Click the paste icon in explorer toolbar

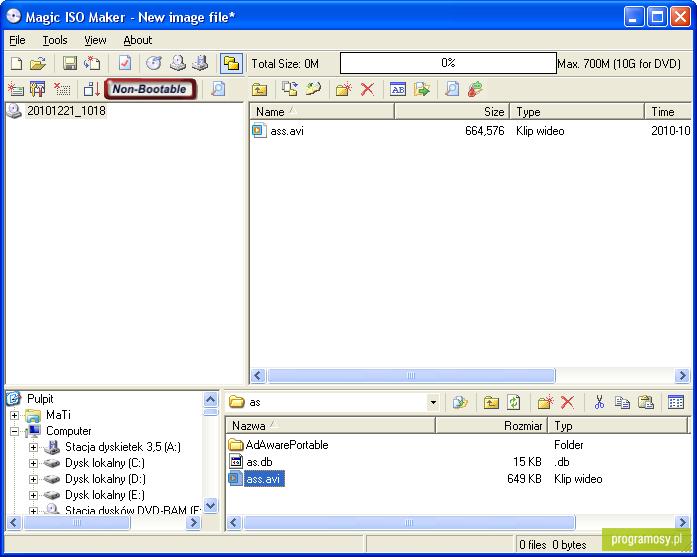coord(645,403)
